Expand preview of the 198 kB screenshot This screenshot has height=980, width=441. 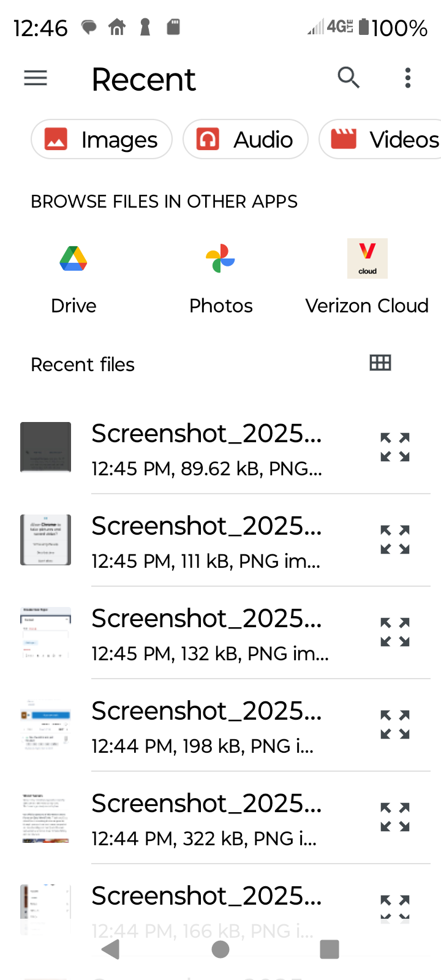pyautogui.click(x=395, y=725)
